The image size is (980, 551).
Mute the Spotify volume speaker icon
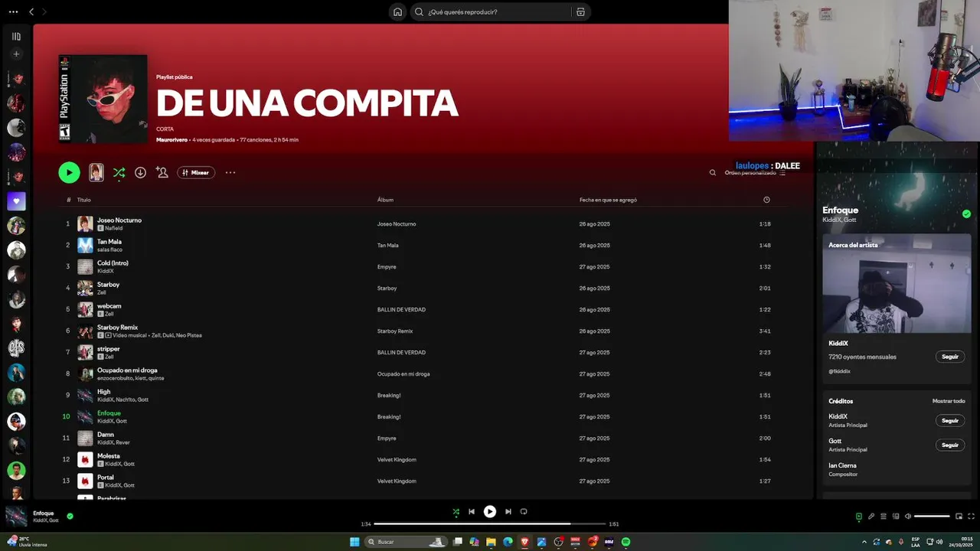coord(908,517)
